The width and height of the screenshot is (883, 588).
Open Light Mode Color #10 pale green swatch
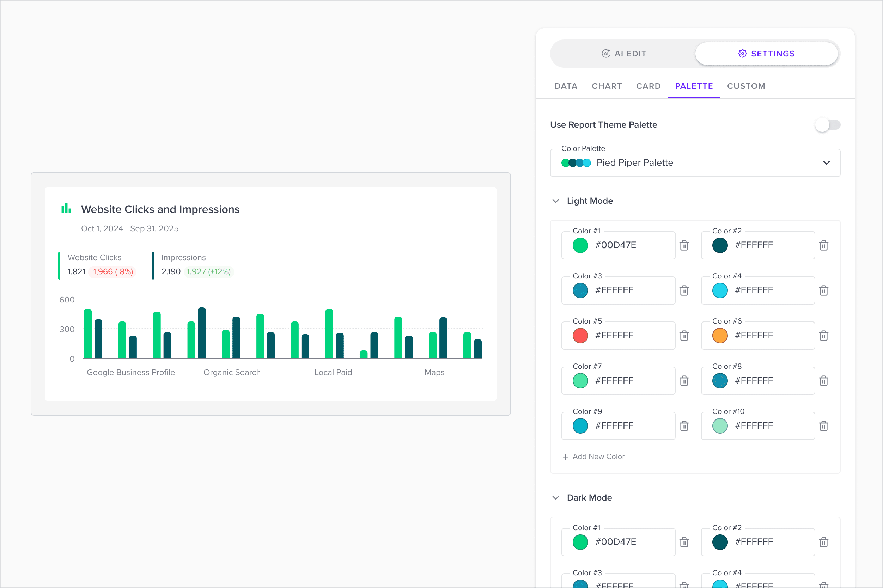pos(719,425)
